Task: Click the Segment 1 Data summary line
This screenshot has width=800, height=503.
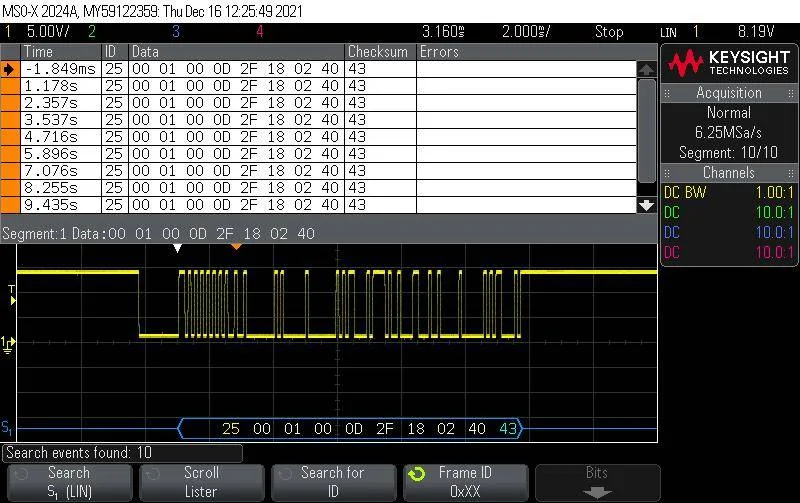Action: [159, 234]
